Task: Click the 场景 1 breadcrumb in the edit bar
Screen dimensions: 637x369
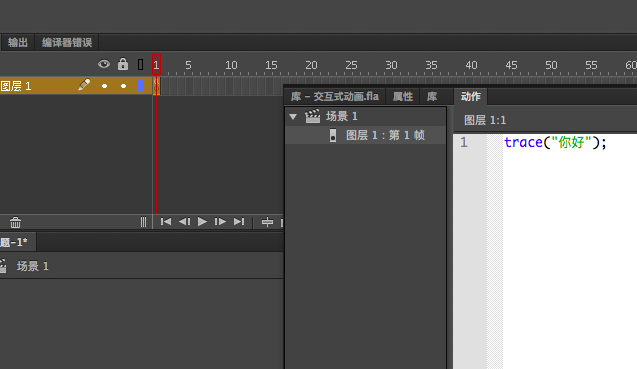Action: (x=32, y=266)
